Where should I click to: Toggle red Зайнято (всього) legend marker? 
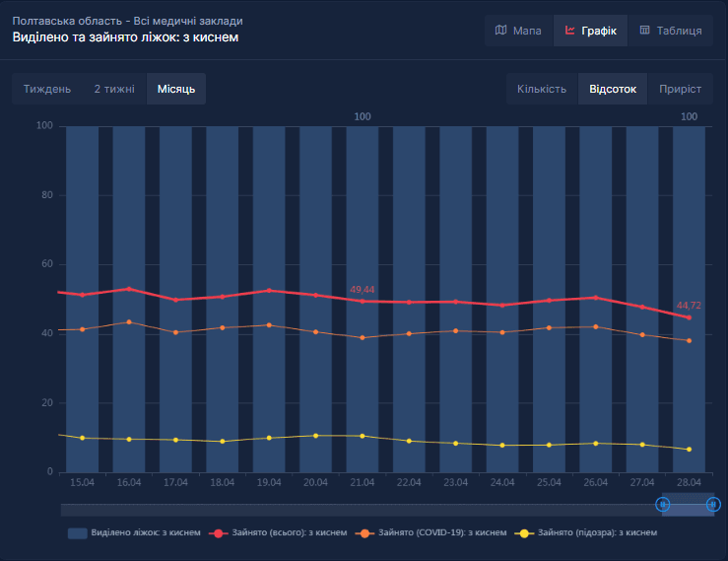pos(219,533)
